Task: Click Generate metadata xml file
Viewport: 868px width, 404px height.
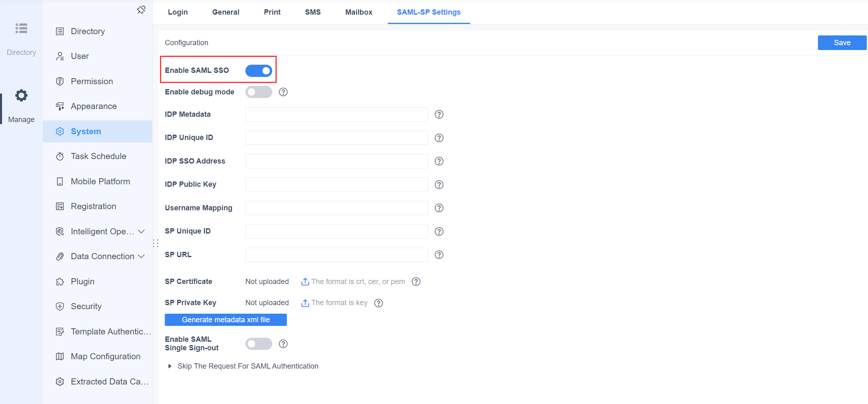Action: click(x=225, y=320)
